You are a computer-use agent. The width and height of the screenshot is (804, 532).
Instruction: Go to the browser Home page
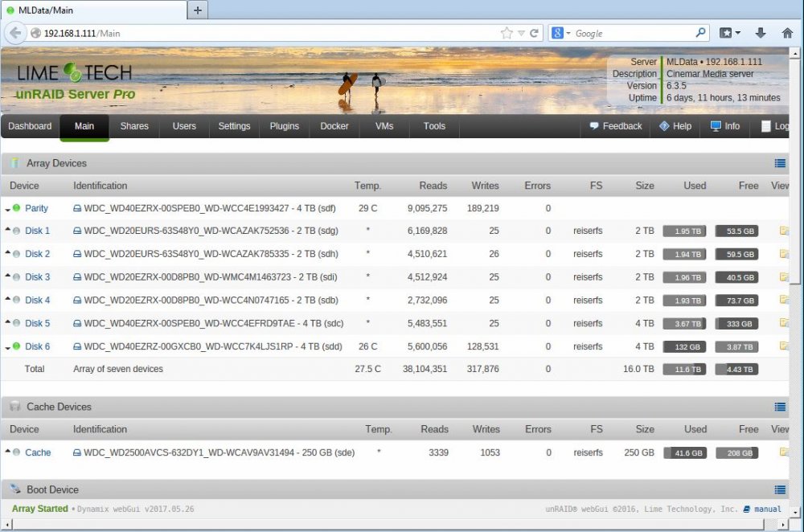[x=788, y=33]
